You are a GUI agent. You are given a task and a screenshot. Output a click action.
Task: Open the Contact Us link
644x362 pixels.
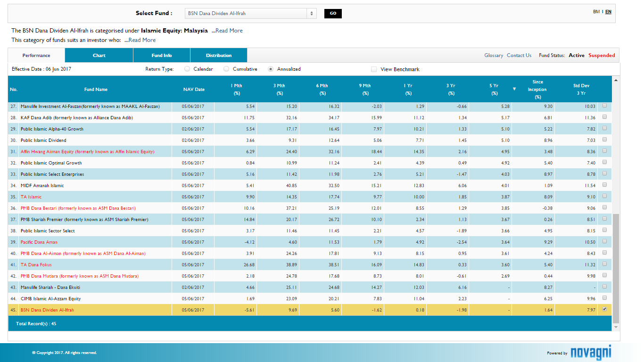(x=519, y=55)
